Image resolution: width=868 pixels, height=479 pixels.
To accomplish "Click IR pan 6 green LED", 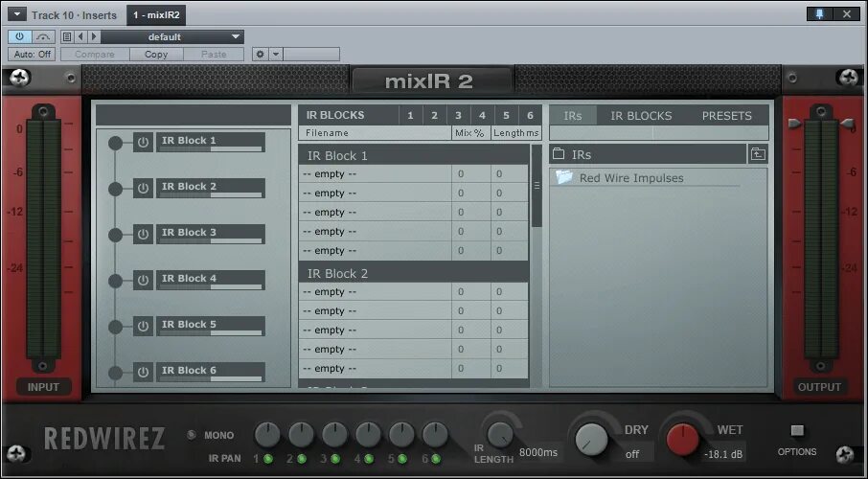I will click(436, 459).
